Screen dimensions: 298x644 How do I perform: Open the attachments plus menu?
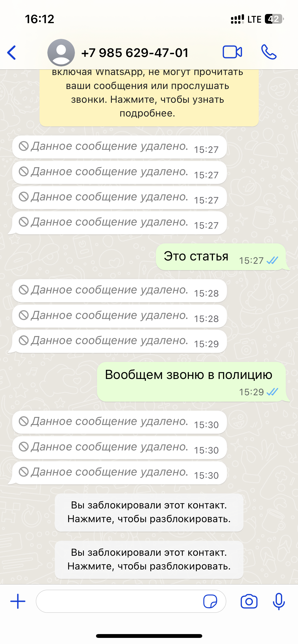coord(18,601)
